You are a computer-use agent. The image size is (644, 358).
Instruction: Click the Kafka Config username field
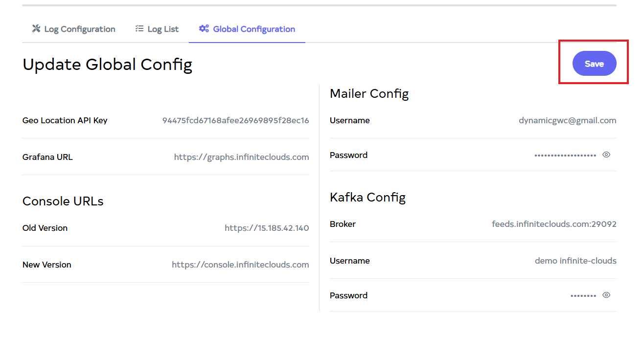tap(575, 261)
